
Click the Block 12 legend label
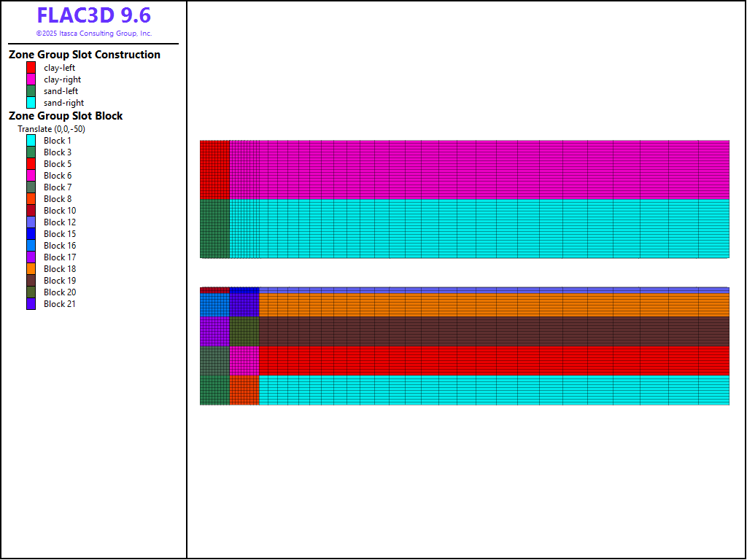click(x=59, y=222)
